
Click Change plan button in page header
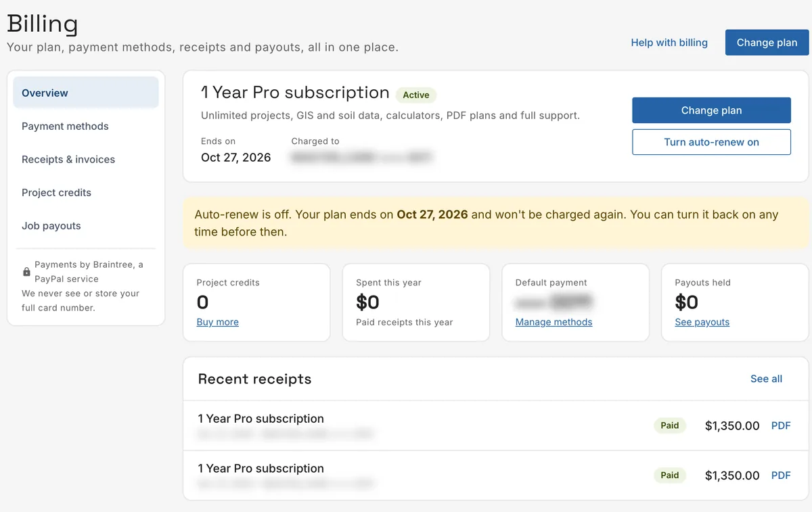point(767,43)
